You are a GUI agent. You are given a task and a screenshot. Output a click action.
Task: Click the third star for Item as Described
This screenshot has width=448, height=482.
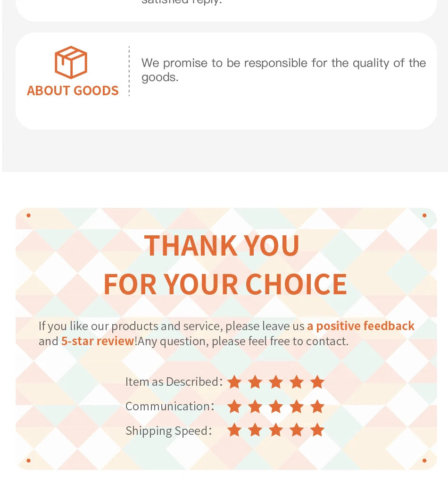(276, 382)
